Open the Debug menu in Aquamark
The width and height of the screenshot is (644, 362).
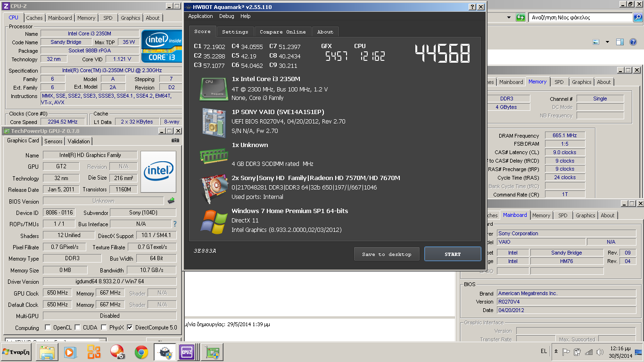[226, 16]
